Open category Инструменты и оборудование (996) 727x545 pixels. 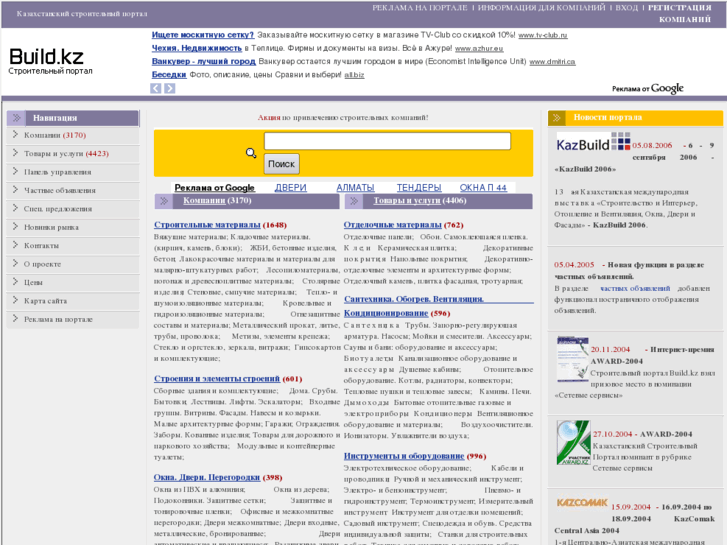[415, 456]
